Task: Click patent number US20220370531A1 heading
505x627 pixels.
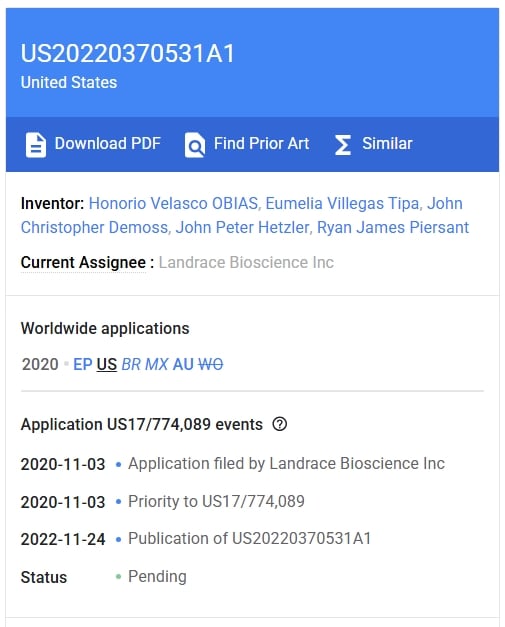Action: click(128, 54)
